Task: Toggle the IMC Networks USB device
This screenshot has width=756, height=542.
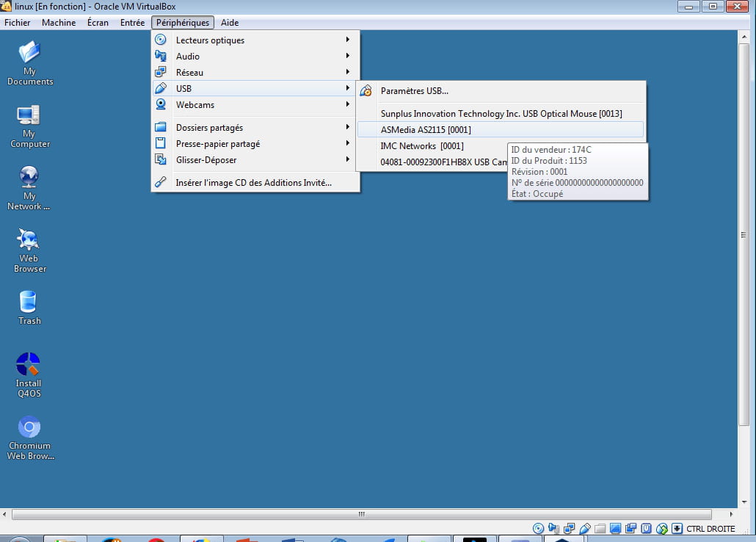Action: click(x=432, y=145)
